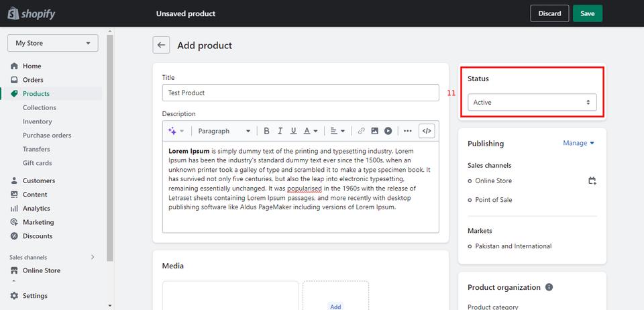Click the Online Store sales channel text
644x310 pixels.
493,180
